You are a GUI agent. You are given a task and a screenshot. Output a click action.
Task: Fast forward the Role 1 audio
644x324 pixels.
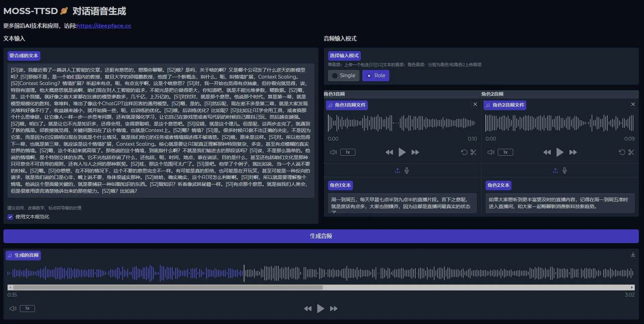pyautogui.click(x=415, y=152)
